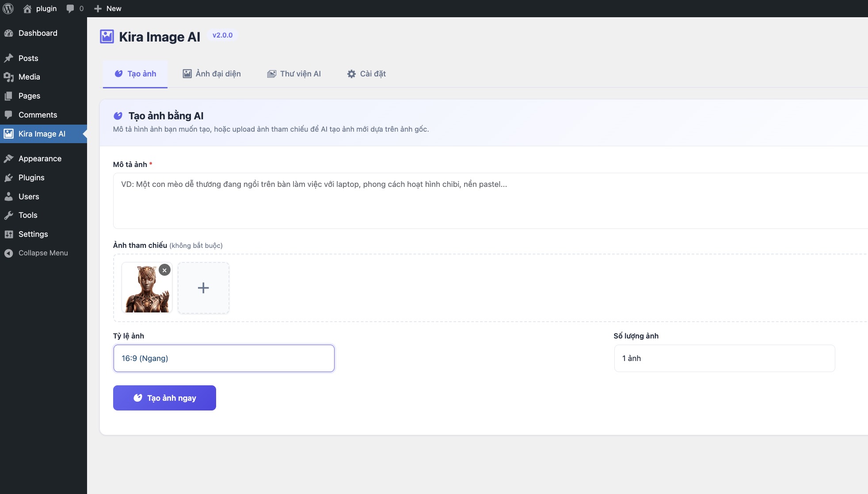The width and height of the screenshot is (868, 494).
Task: Click the Ảnh tham chiếu label
Action: pyautogui.click(x=140, y=245)
